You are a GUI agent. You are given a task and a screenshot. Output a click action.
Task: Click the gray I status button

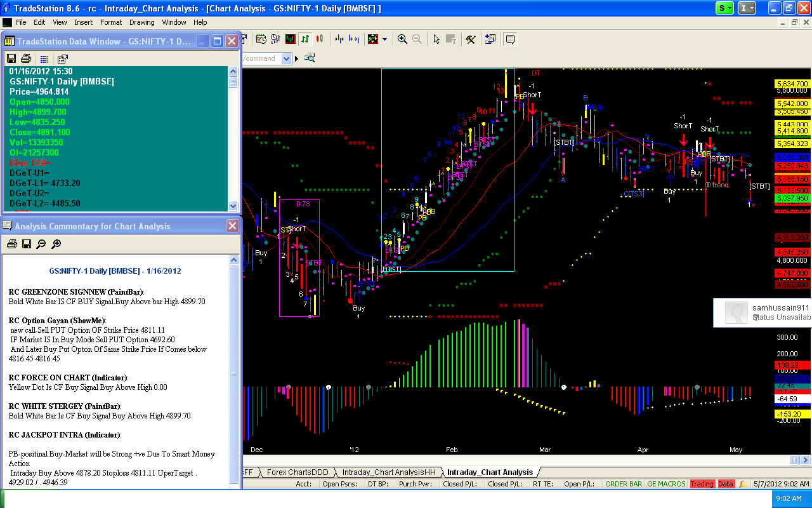tap(748, 8)
